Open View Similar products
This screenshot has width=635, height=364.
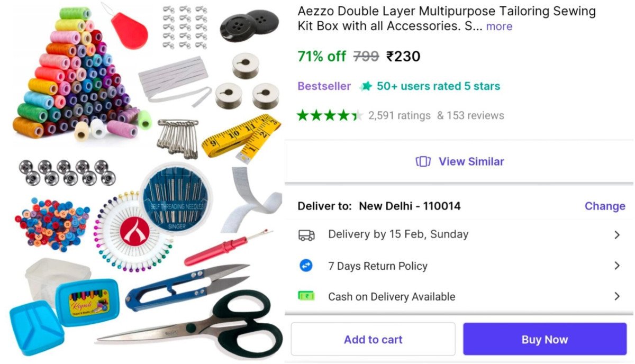459,162
